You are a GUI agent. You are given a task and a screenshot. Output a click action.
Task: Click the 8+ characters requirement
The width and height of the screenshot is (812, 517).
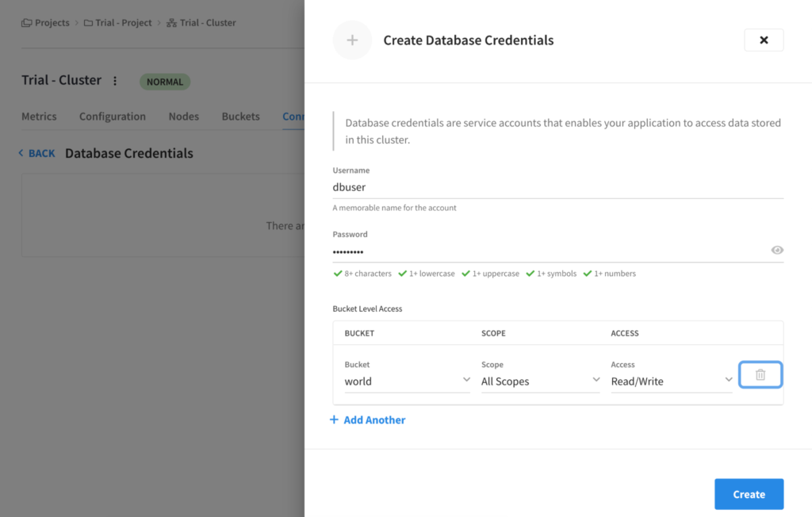point(362,274)
